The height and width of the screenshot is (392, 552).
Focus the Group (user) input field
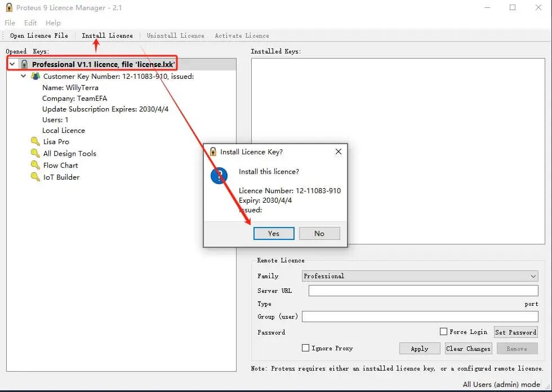(x=420, y=317)
